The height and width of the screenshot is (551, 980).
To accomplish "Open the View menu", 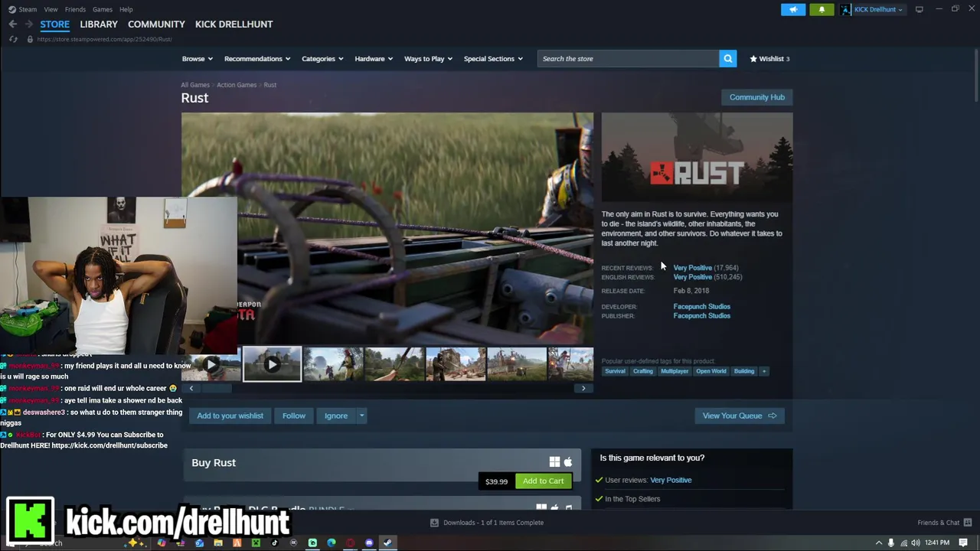I will [x=51, y=9].
